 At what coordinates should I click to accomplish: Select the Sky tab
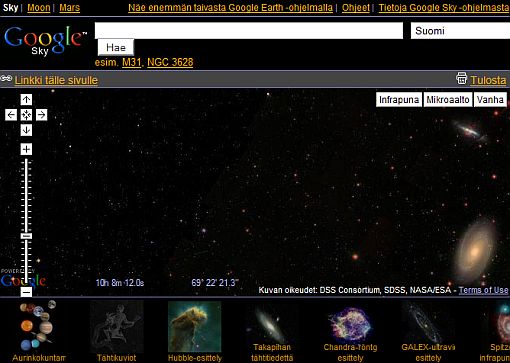click(10, 7)
